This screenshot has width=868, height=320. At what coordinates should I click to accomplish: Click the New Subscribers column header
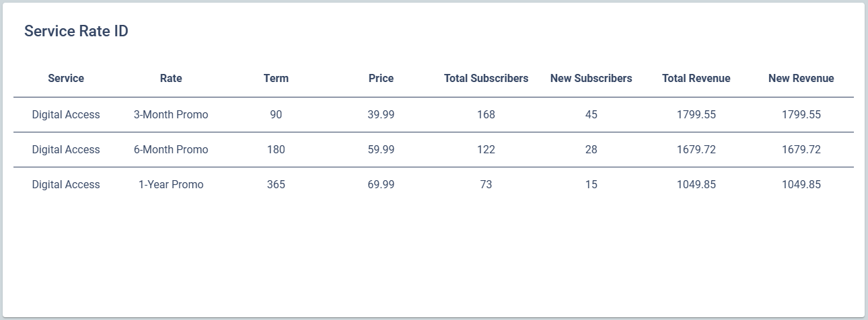coord(591,79)
